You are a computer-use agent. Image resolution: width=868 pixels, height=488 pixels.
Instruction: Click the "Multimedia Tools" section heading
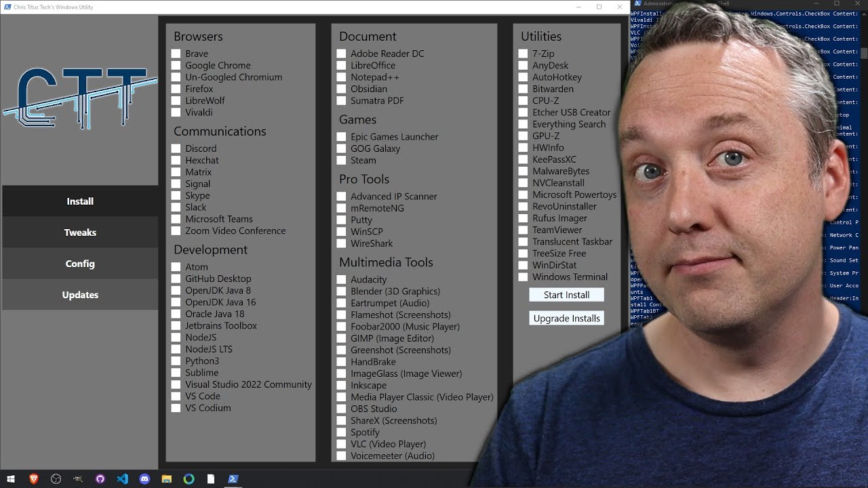point(386,262)
